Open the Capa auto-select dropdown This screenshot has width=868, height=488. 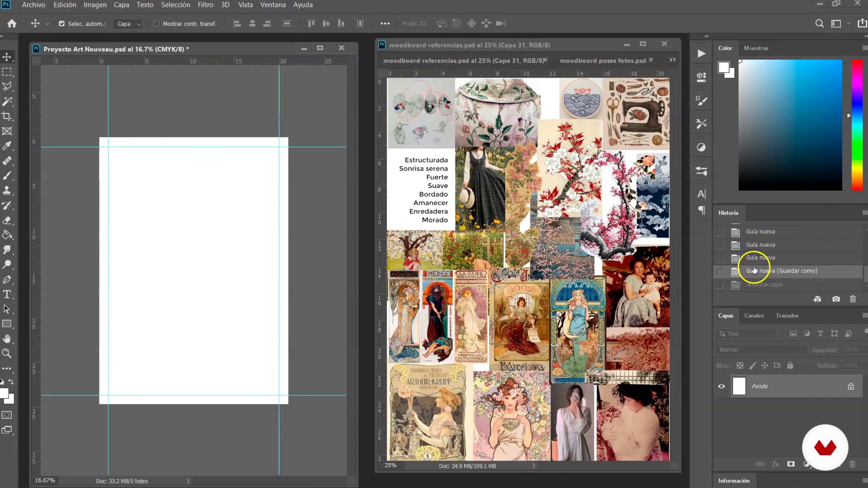129,24
